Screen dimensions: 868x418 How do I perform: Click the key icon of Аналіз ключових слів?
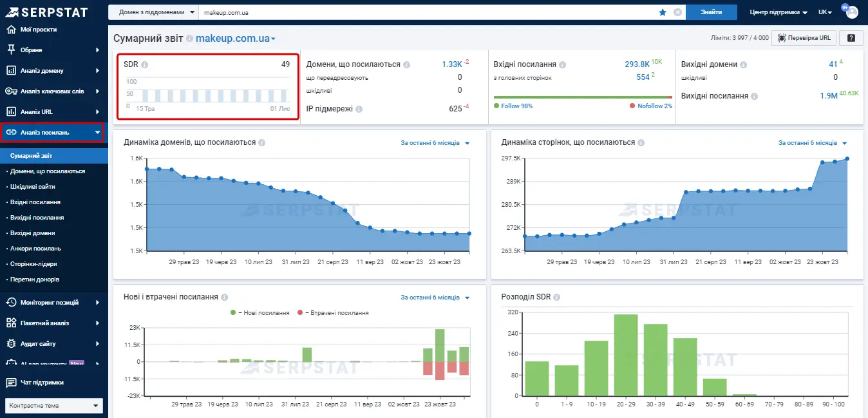pyautogui.click(x=11, y=91)
